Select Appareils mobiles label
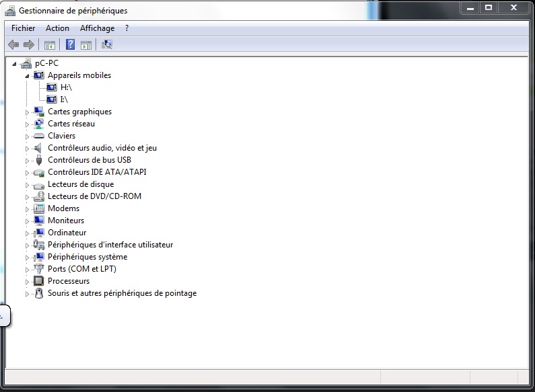 coord(79,75)
